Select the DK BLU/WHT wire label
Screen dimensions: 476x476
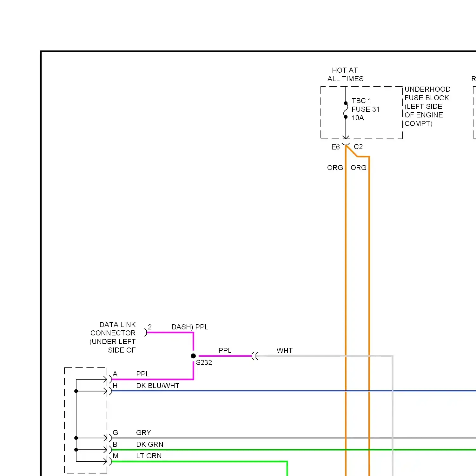coord(158,386)
